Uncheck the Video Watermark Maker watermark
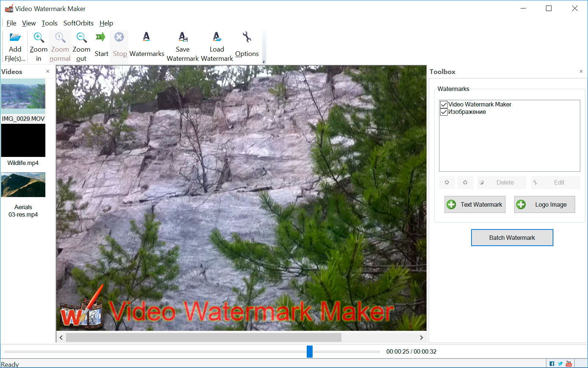588x368 pixels. pyautogui.click(x=444, y=105)
